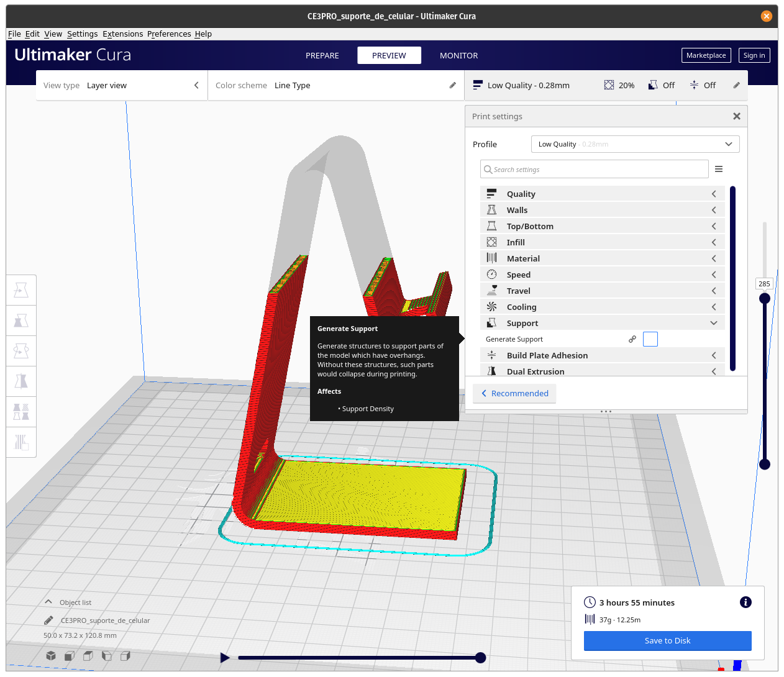Screen dimensions: 784x677
Task: Click the 3D view cube icon
Action: tap(51, 656)
